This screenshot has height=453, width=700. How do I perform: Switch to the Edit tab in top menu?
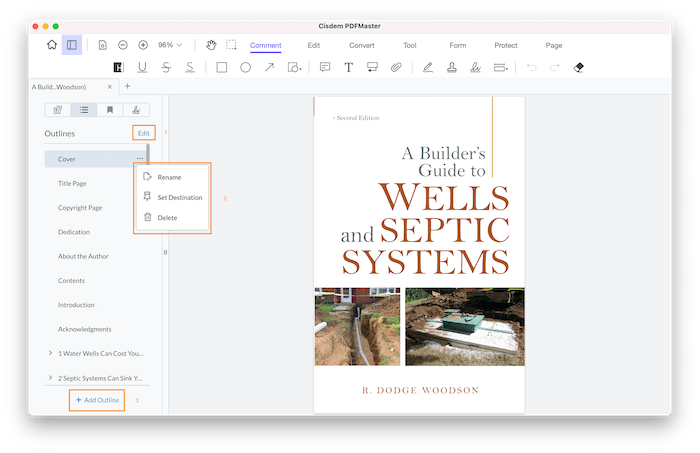(314, 46)
